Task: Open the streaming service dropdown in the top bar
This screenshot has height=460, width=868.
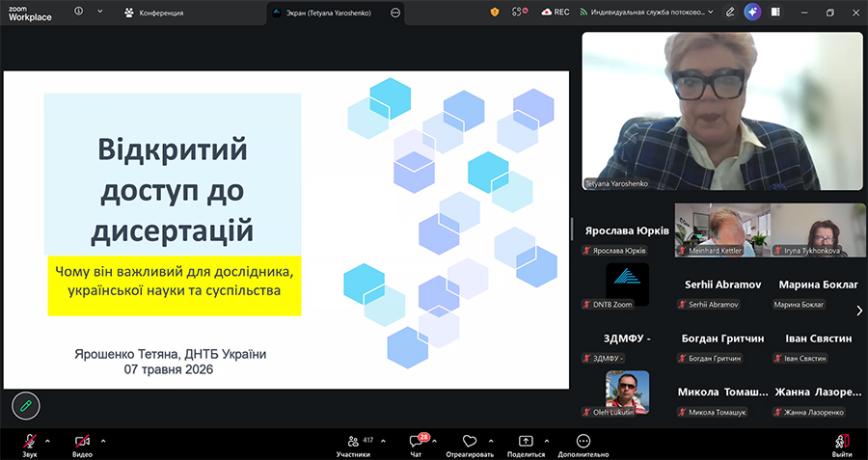Action: 646,13
